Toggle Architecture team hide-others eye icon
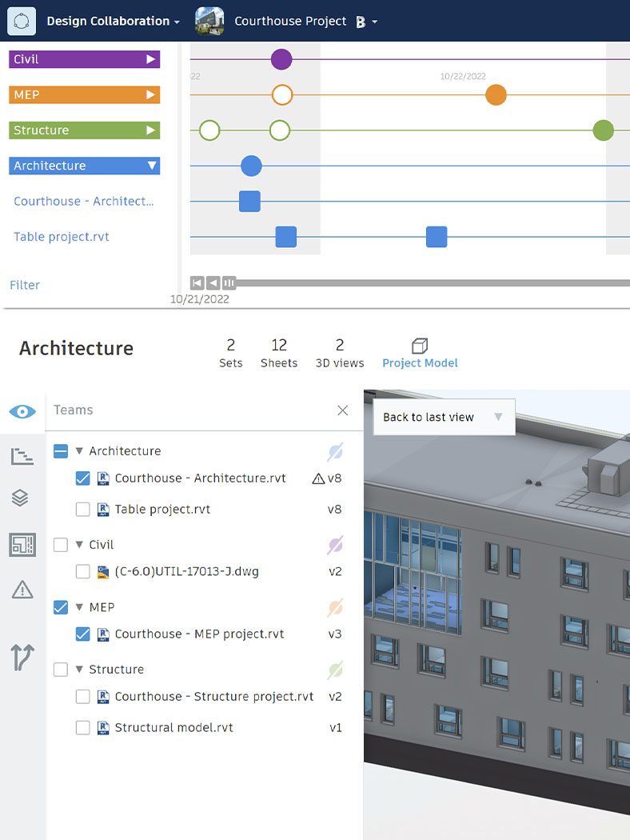Image resolution: width=630 pixels, height=840 pixels. [335, 452]
